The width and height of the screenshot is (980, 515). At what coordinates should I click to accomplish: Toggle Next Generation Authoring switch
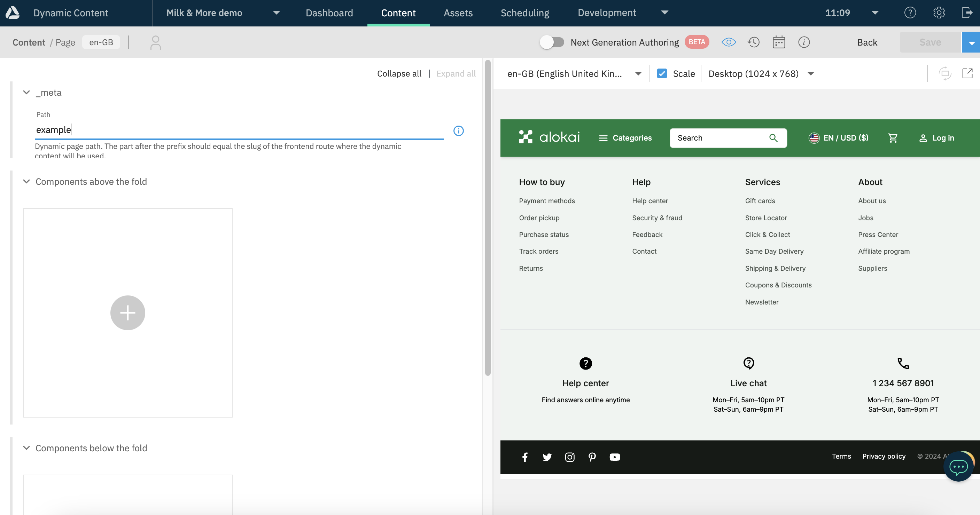click(552, 42)
